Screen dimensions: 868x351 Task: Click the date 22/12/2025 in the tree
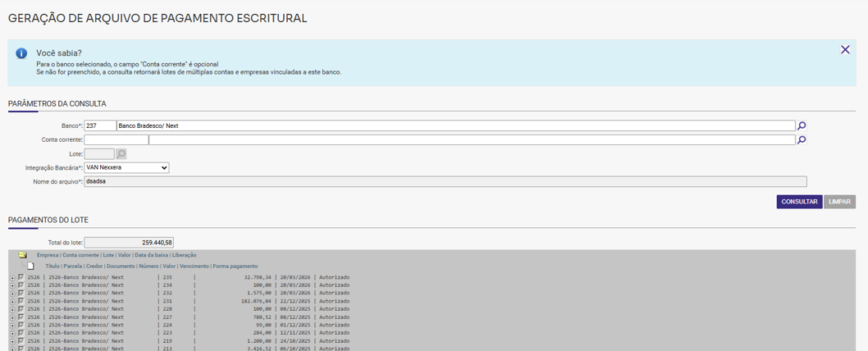tap(295, 301)
